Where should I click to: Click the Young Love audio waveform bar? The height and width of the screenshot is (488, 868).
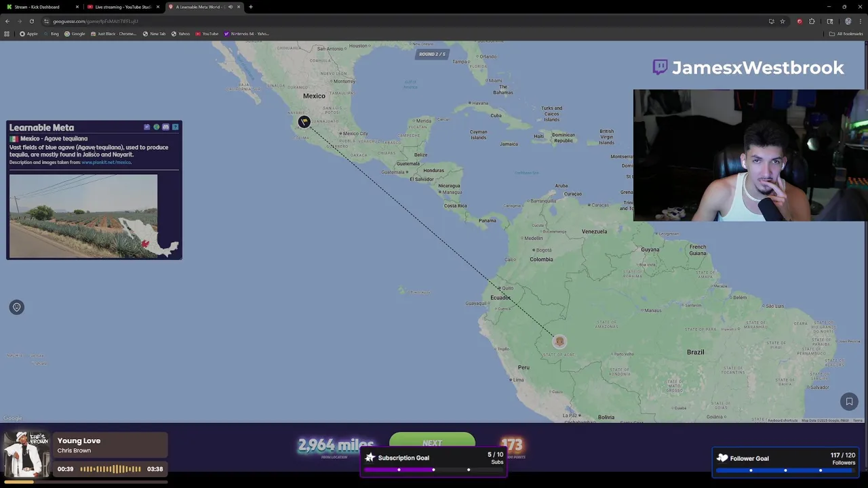tap(111, 469)
